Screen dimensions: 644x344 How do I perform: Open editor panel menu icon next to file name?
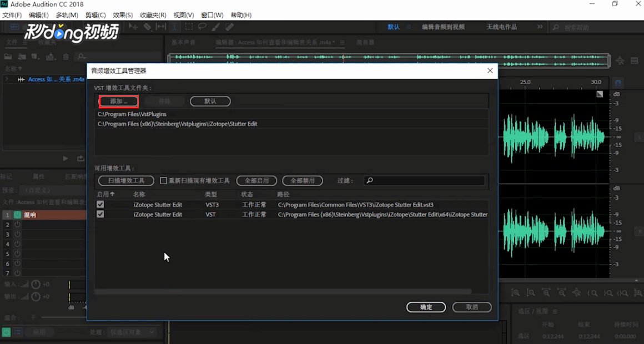coord(342,42)
